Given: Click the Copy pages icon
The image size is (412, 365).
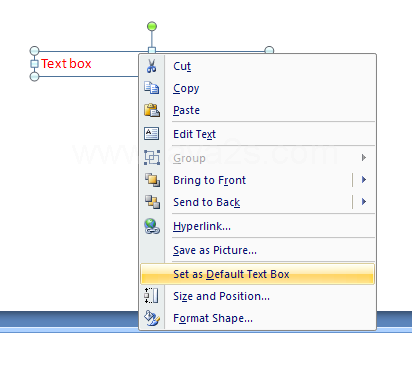Looking at the screenshot, I should pos(152,88).
